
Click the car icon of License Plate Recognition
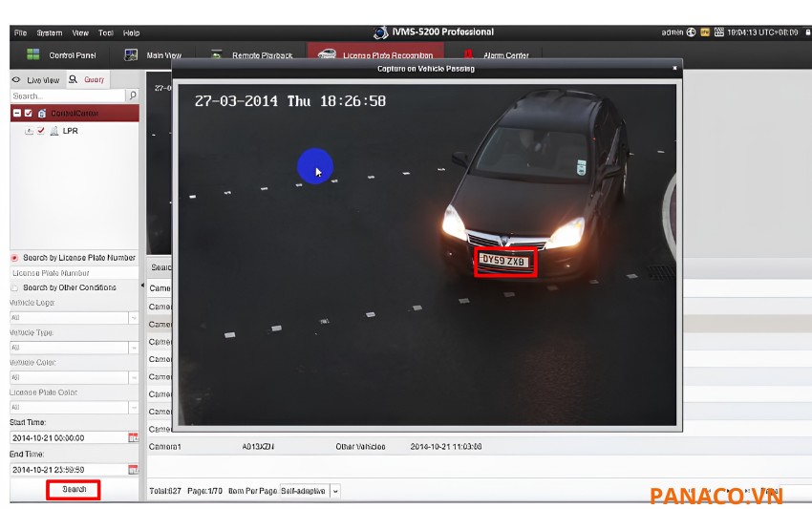[327, 53]
